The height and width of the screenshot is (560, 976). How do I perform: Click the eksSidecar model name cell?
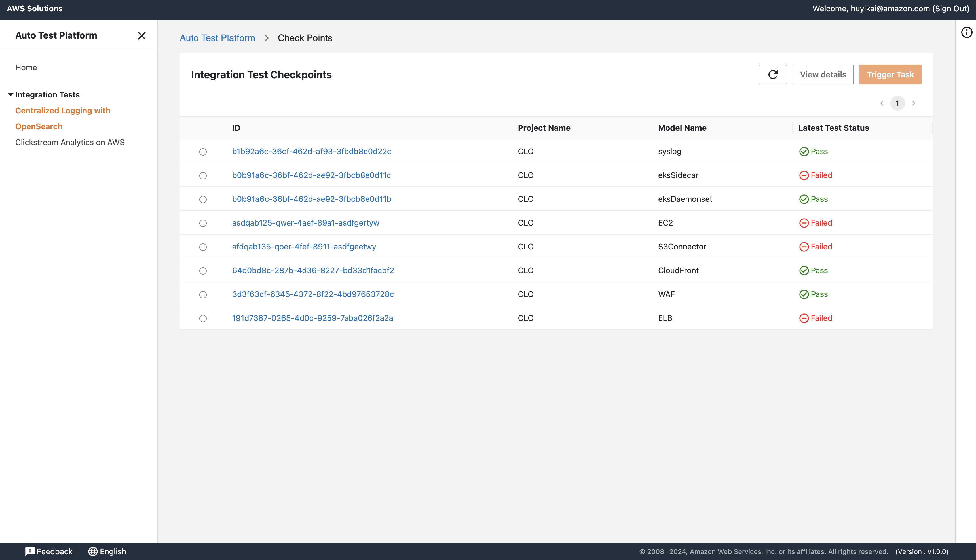tap(678, 175)
